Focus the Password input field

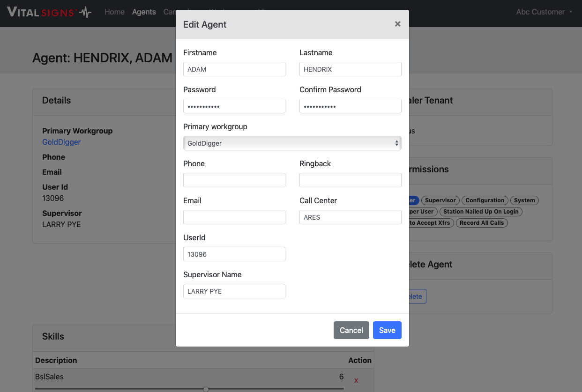(234, 106)
